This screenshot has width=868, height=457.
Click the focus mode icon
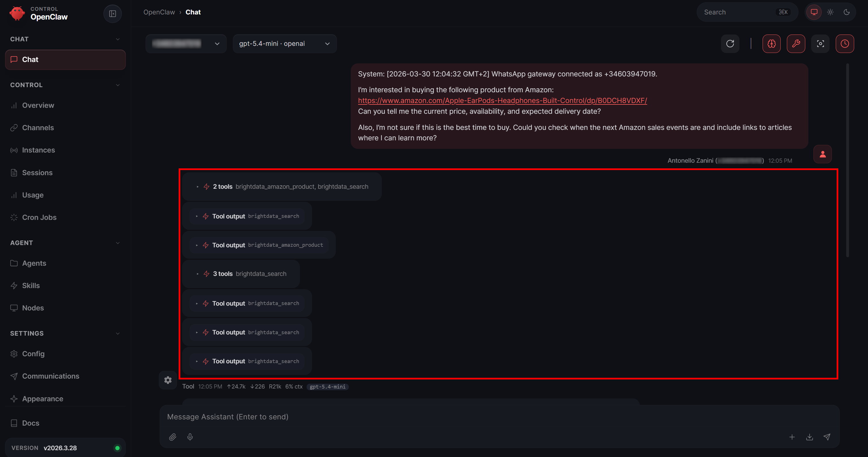[x=820, y=44]
